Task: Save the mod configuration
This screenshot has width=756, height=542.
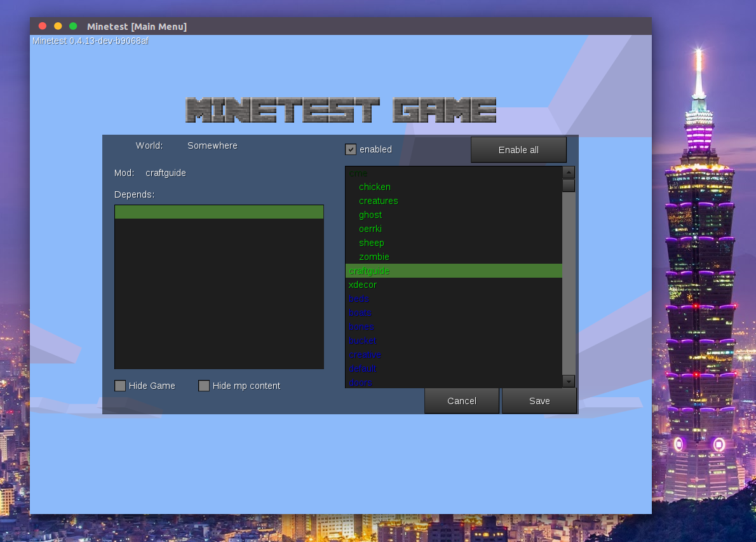Action: click(x=539, y=401)
